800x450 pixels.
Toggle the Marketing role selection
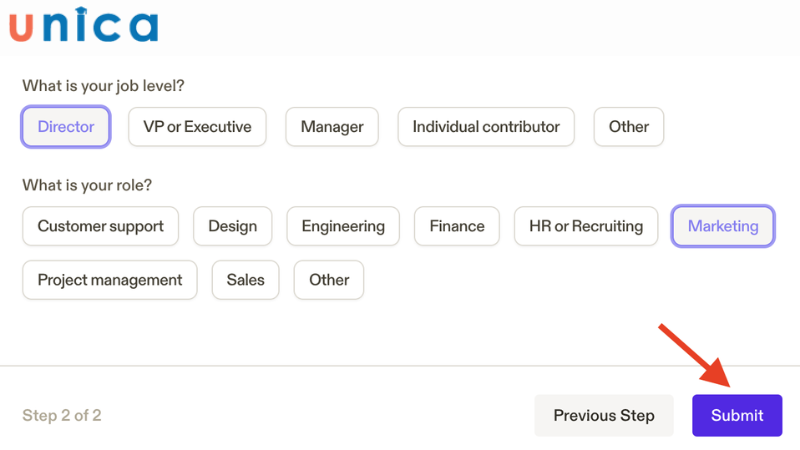coord(723,226)
